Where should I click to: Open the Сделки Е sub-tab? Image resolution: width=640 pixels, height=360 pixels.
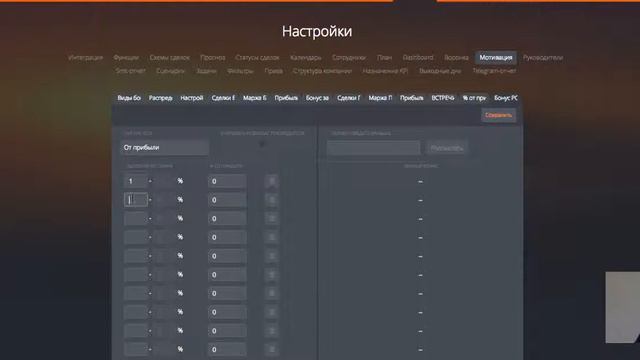tap(223, 98)
